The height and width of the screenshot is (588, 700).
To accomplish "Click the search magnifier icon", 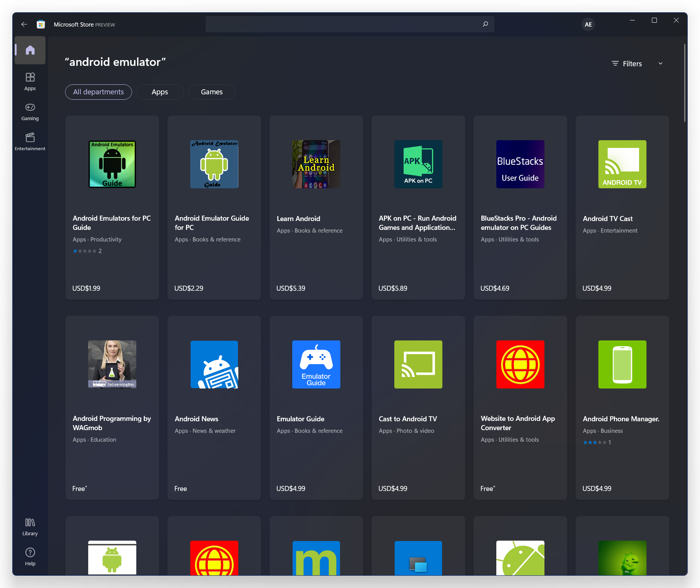I will (485, 24).
